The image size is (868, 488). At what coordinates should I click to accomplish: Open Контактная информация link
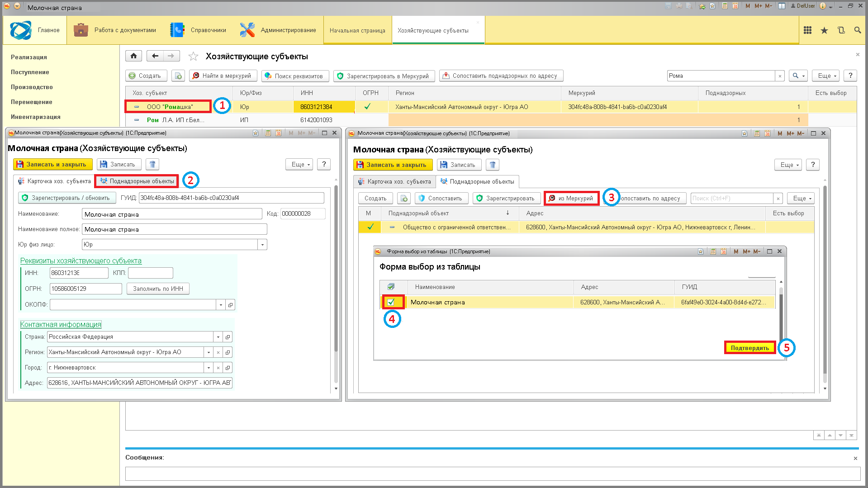click(61, 325)
